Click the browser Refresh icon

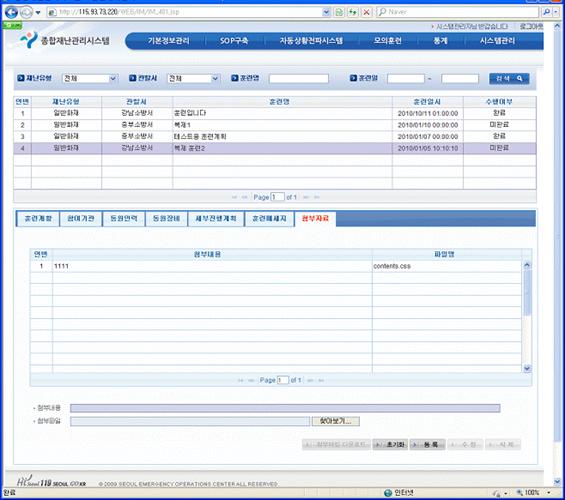pyautogui.click(x=353, y=12)
